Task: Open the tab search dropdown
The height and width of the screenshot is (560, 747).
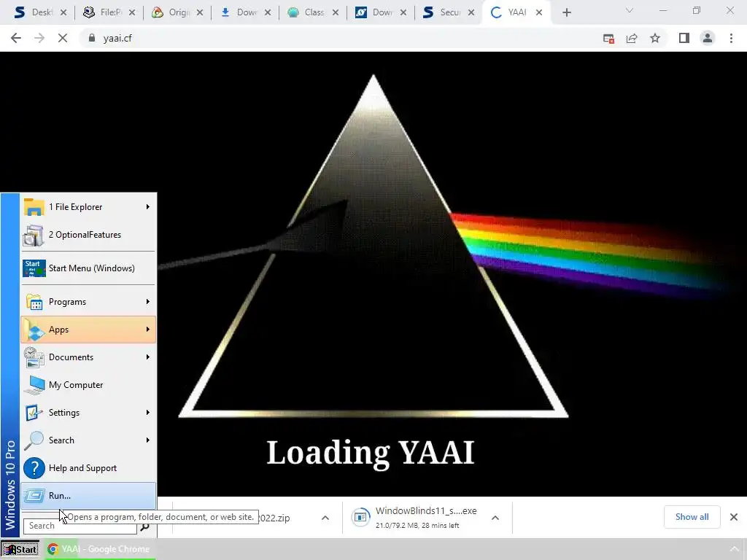Action: (x=630, y=11)
